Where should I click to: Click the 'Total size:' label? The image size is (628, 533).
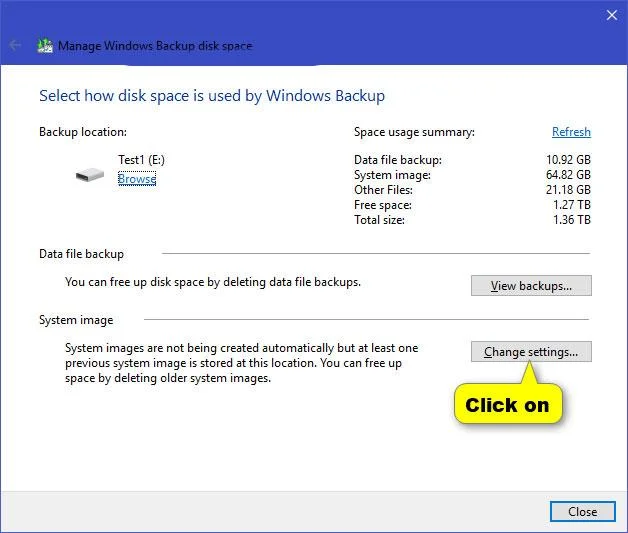click(379, 220)
